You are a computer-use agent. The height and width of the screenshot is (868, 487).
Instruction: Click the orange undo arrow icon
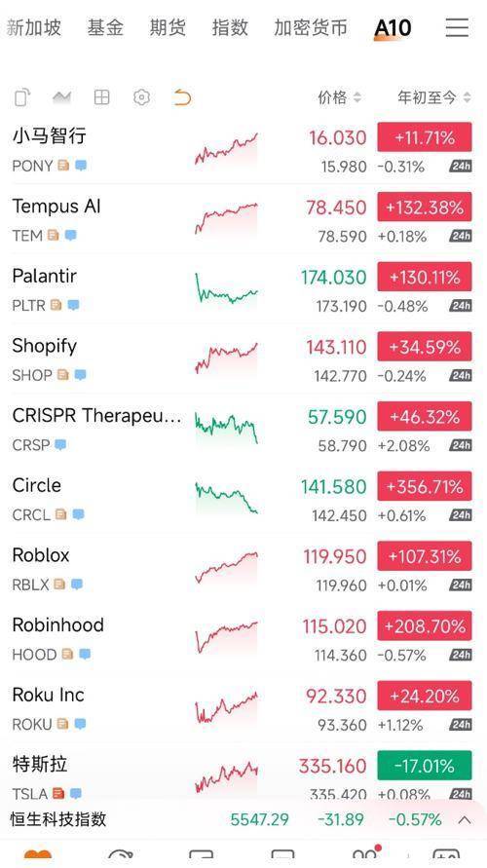(182, 98)
